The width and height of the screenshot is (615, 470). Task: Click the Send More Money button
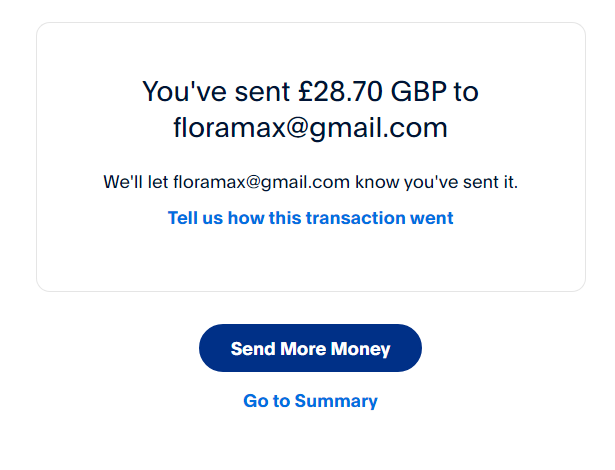click(x=310, y=349)
